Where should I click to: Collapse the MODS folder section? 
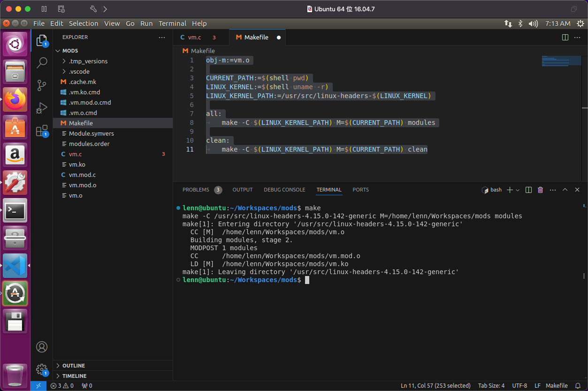(70, 51)
